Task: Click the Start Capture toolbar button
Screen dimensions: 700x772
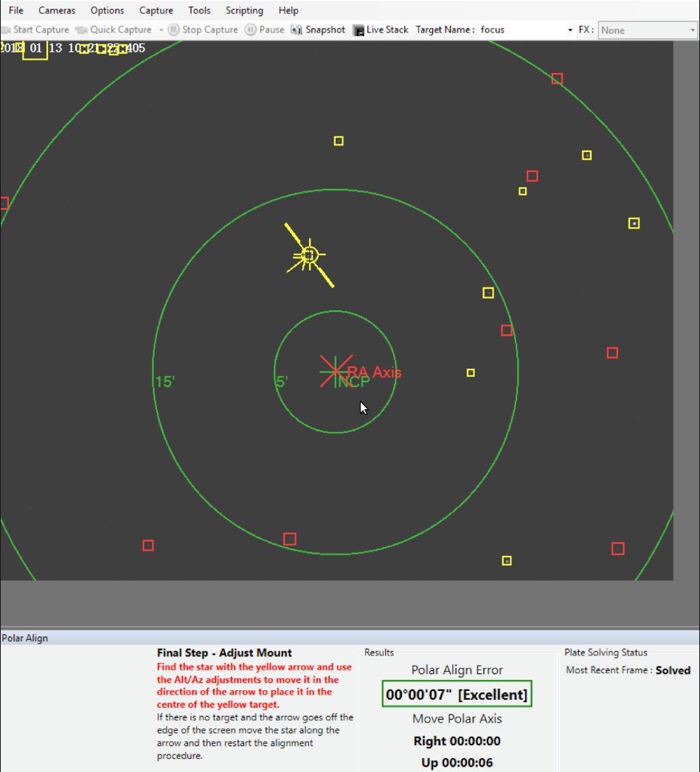Action: 35,29
